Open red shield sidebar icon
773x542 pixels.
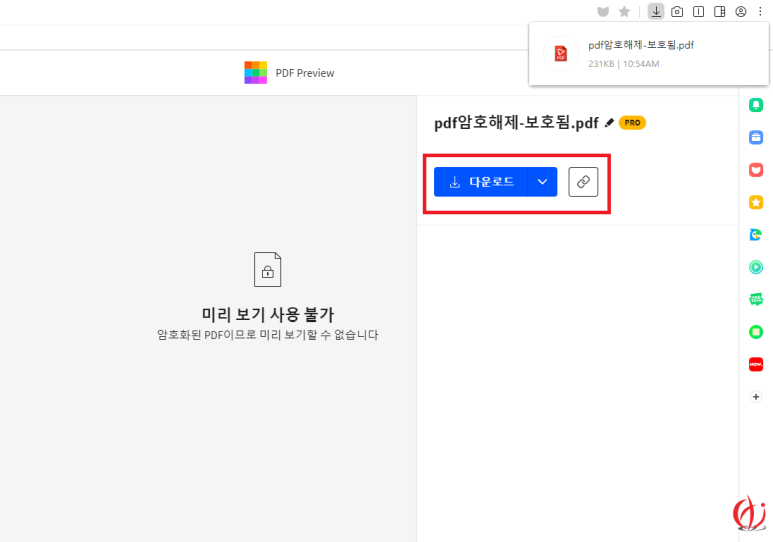point(756,170)
